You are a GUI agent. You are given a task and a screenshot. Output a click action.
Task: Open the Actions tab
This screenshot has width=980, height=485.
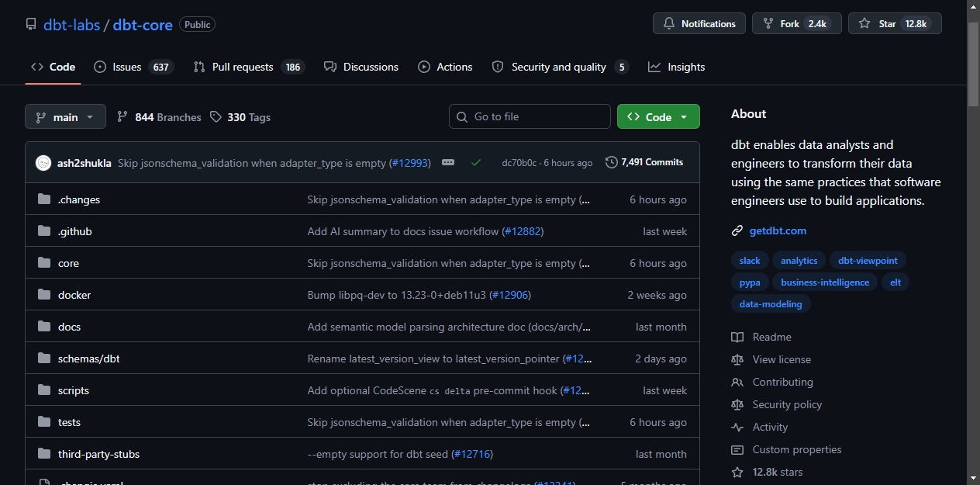click(445, 67)
